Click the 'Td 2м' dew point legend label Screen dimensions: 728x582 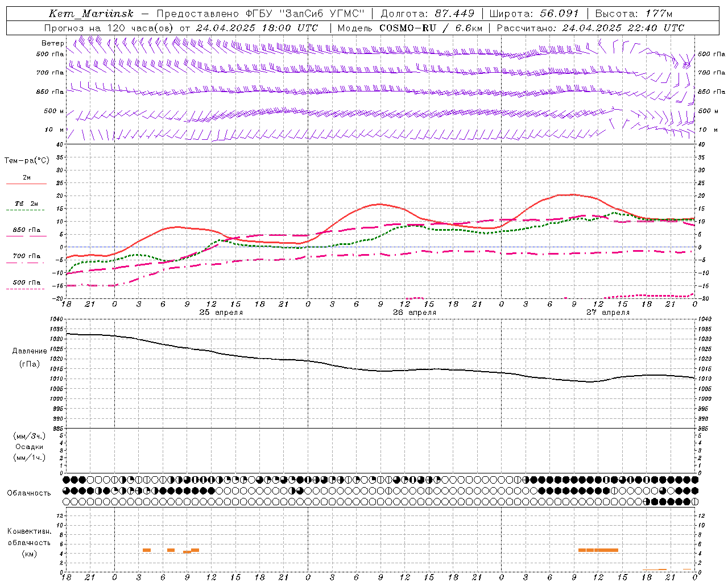pos(27,203)
